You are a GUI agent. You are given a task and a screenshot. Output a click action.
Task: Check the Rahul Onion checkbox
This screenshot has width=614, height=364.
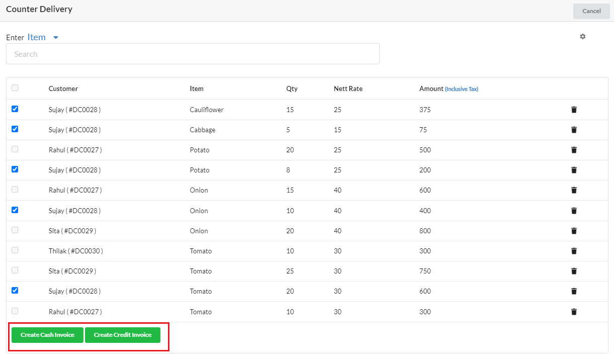[15, 190]
